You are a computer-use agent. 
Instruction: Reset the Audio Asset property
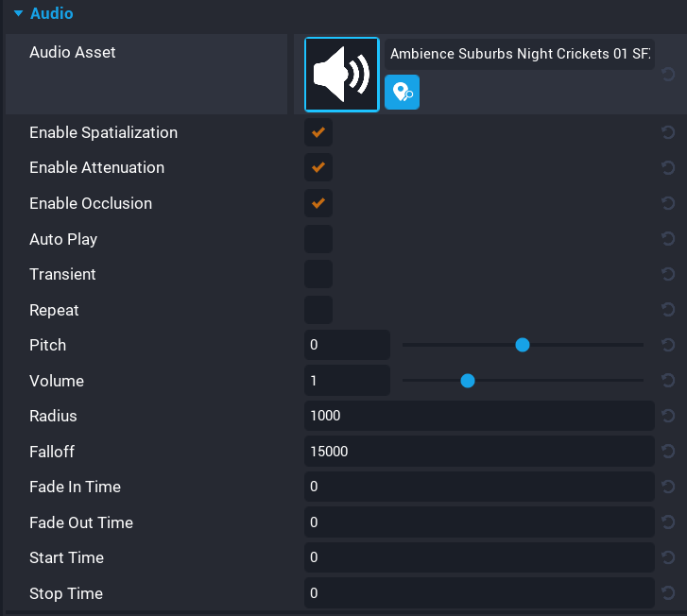(668, 75)
